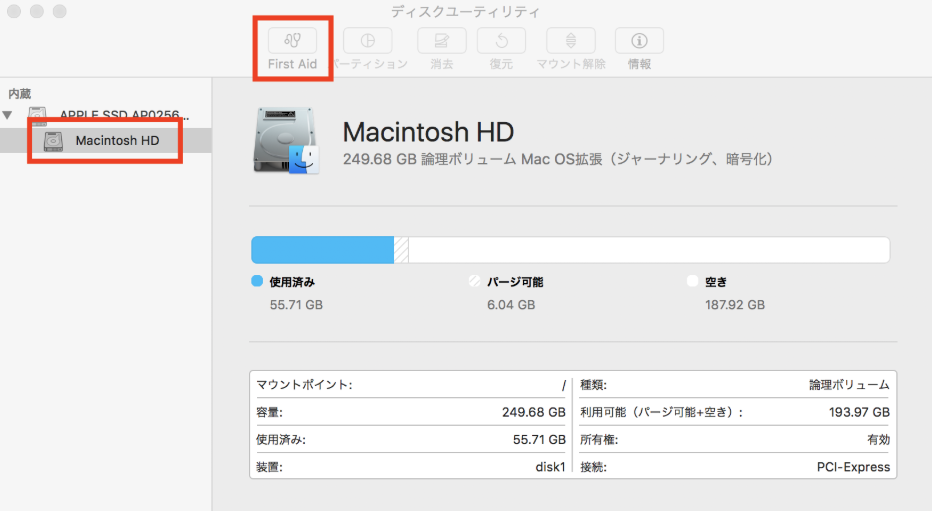Click the large Macintosh HD drive image
This screenshot has width=932, height=511.
coord(286,141)
